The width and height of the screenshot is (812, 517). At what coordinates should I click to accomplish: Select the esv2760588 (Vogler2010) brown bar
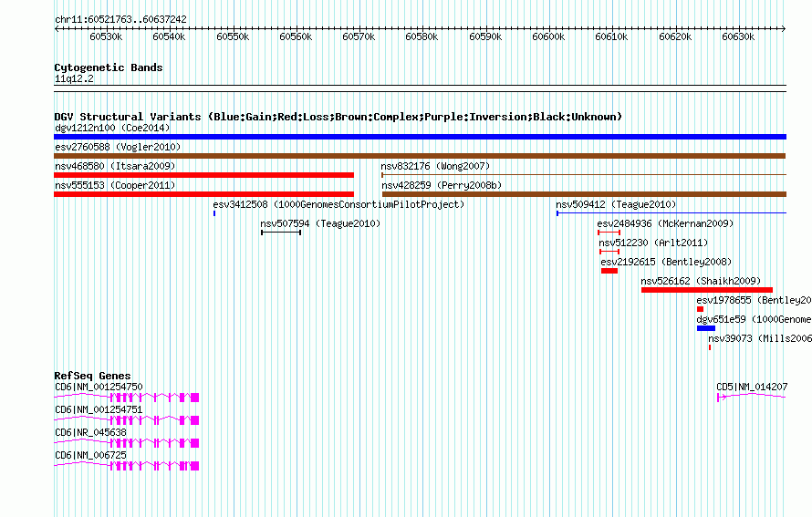[420, 156]
